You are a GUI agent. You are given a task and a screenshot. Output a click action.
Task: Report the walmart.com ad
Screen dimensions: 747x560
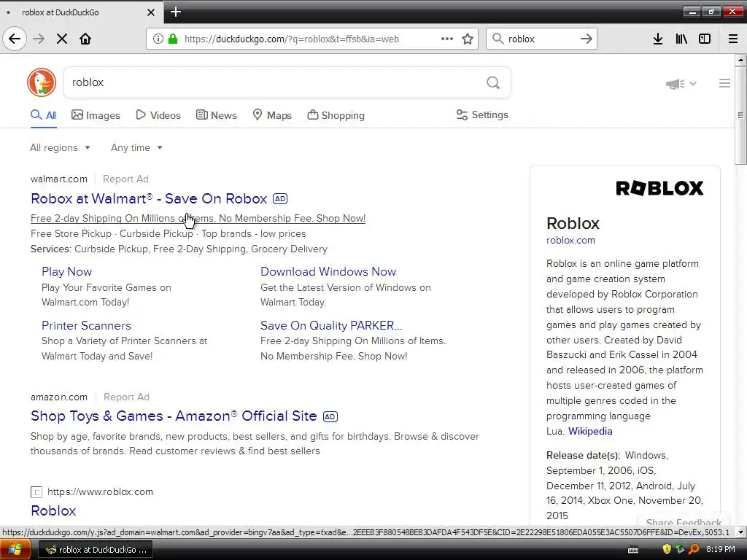pos(125,179)
